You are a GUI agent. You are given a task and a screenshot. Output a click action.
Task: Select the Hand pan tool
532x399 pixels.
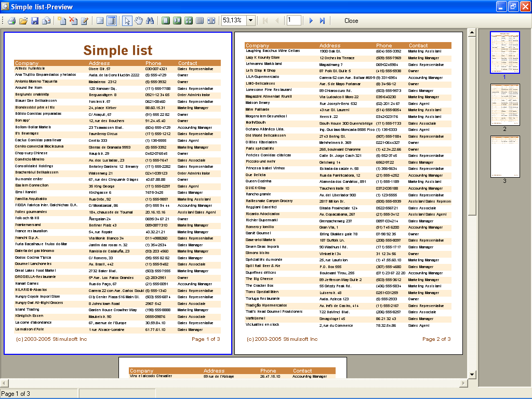[x=139, y=21]
